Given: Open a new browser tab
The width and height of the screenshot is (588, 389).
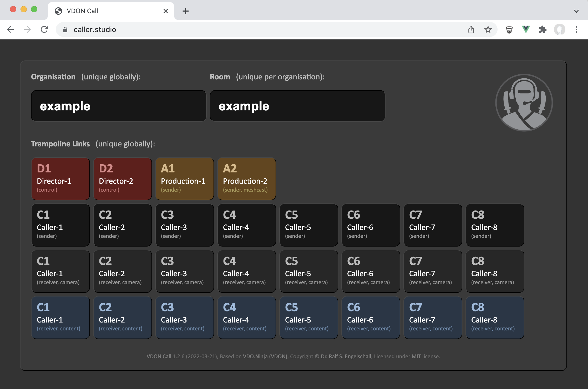Looking at the screenshot, I should pyautogui.click(x=185, y=11).
